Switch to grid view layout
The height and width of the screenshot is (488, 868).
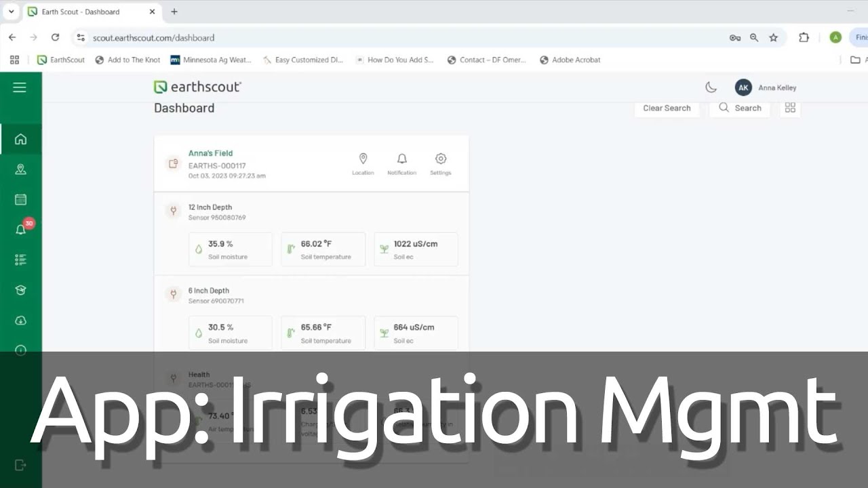point(790,108)
